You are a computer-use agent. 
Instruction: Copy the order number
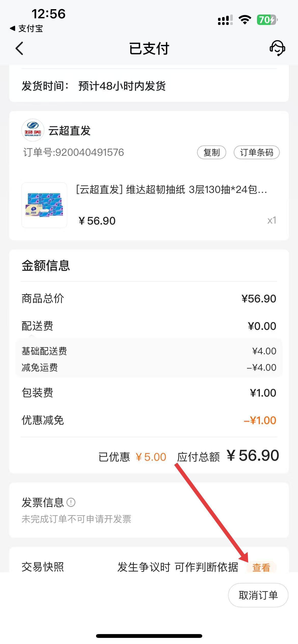click(211, 152)
